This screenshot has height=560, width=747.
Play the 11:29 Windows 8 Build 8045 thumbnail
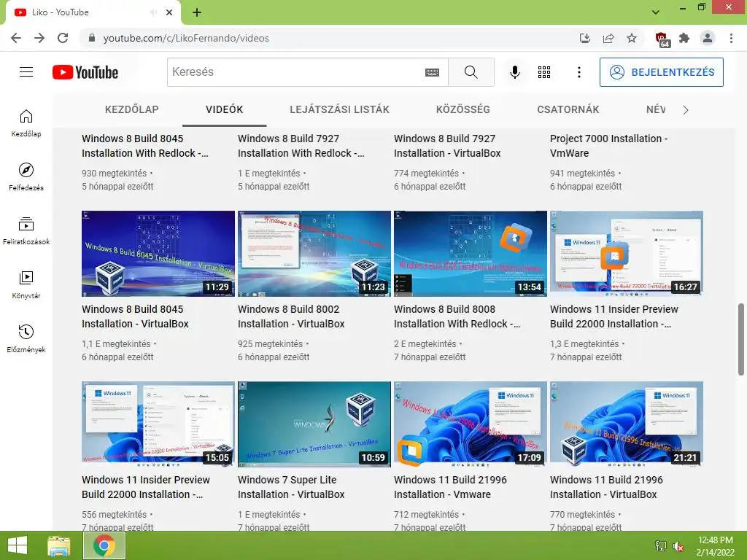(x=158, y=254)
